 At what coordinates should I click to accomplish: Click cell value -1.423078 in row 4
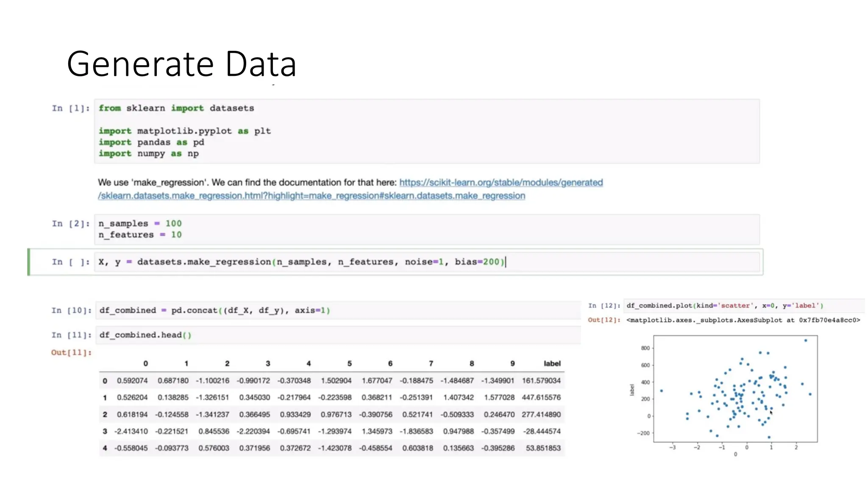(335, 448)
